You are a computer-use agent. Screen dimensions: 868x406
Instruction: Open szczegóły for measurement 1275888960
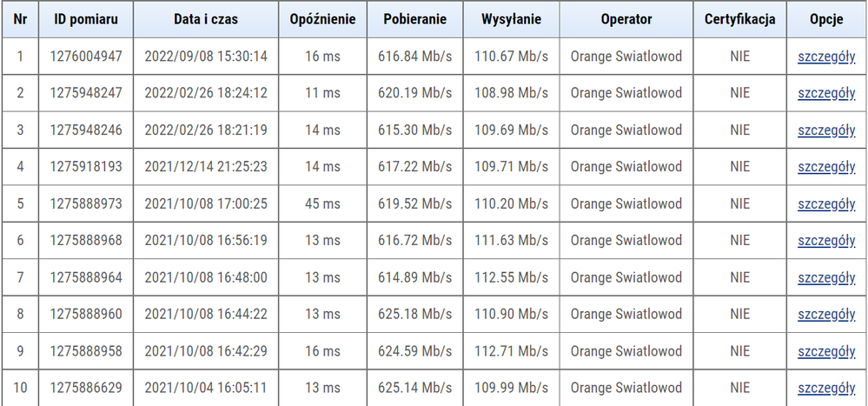(x=826, y=314)
